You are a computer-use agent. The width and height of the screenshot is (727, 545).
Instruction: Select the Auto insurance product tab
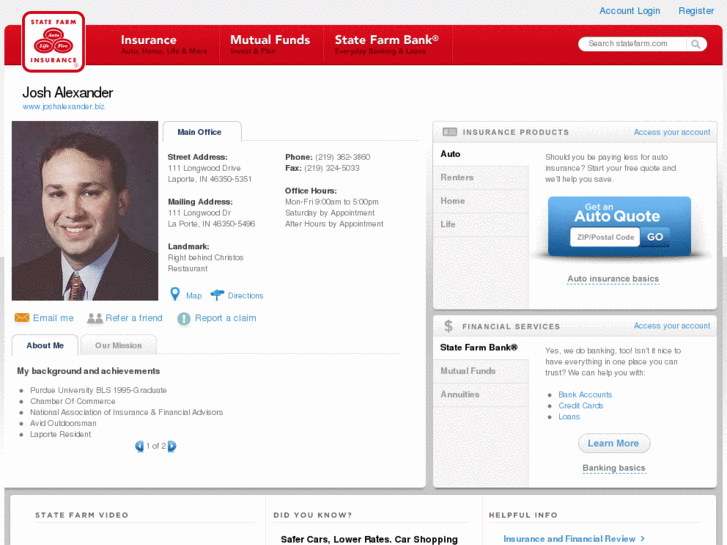pyautogui.click(x=481, y=154)
